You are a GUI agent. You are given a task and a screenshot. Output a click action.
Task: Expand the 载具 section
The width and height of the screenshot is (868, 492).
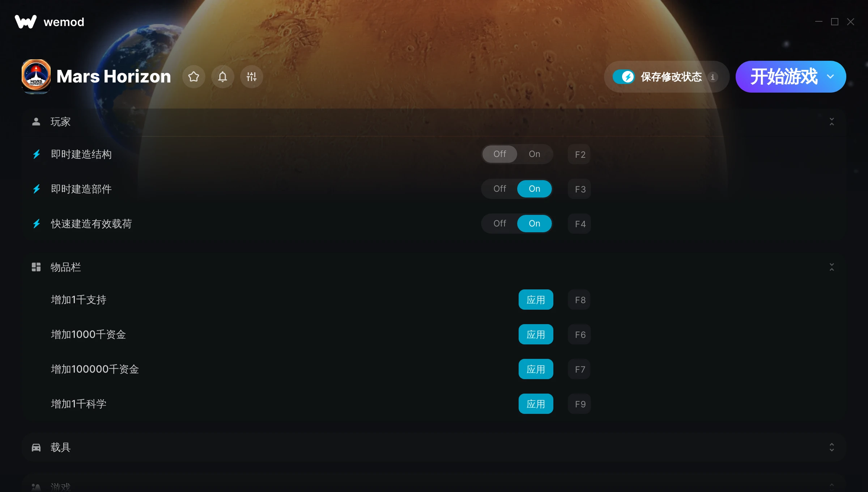831,448
